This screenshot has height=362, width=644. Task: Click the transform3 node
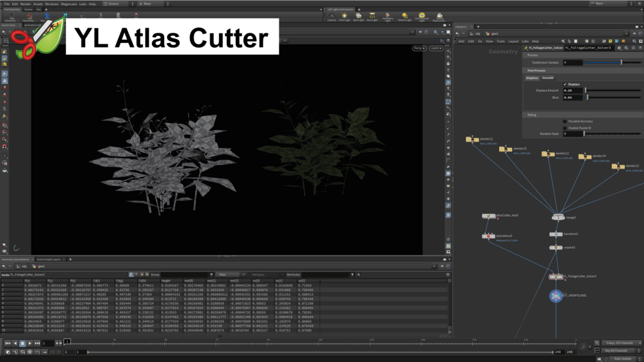coord(556,234)
